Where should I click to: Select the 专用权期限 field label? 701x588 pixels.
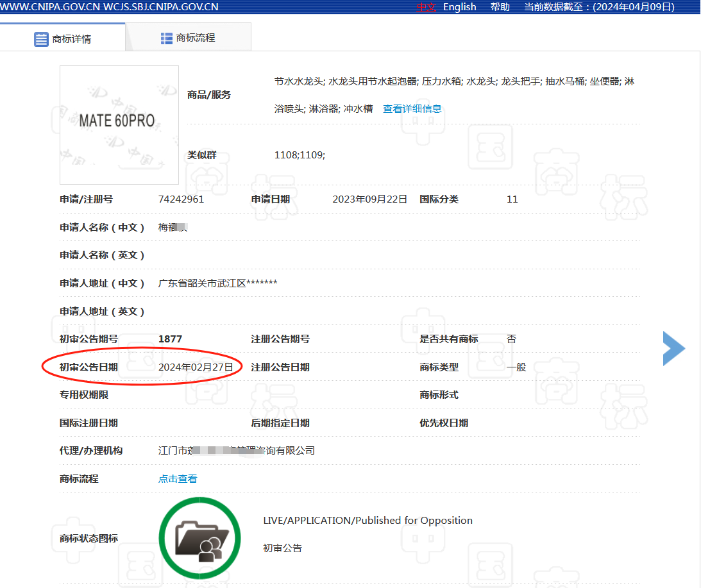[x=84, y=395]
